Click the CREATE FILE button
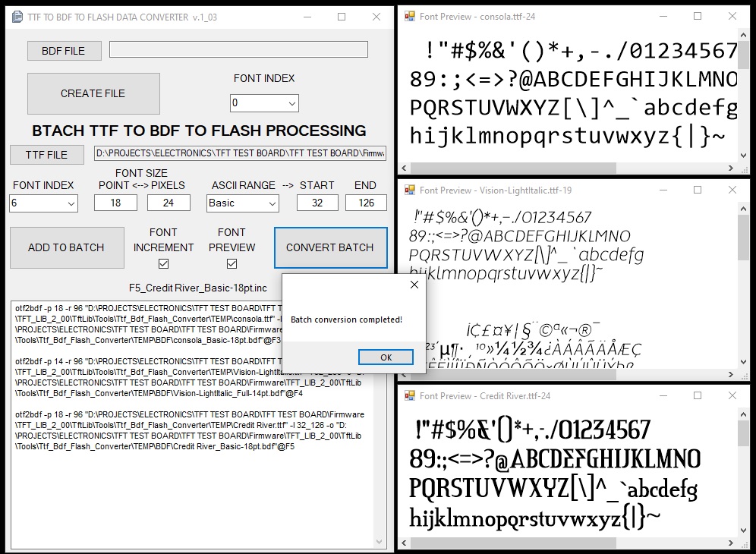 click(x=93, y=93)
